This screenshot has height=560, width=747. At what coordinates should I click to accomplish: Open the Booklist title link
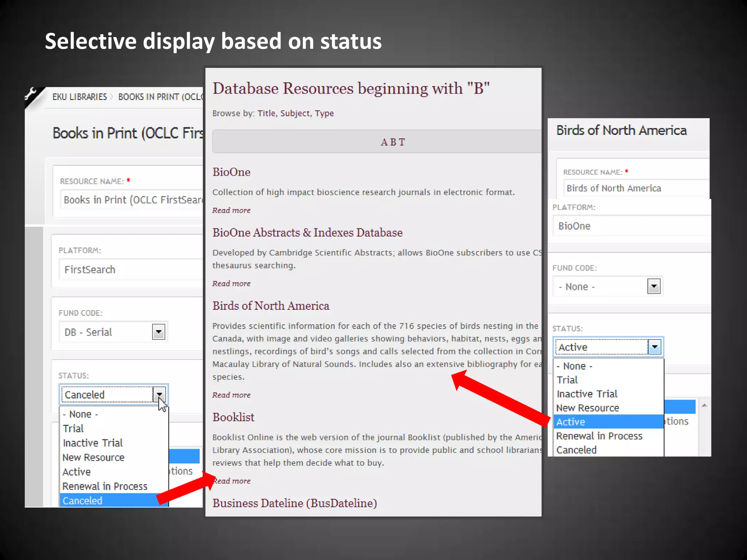[x=233, y=417]
